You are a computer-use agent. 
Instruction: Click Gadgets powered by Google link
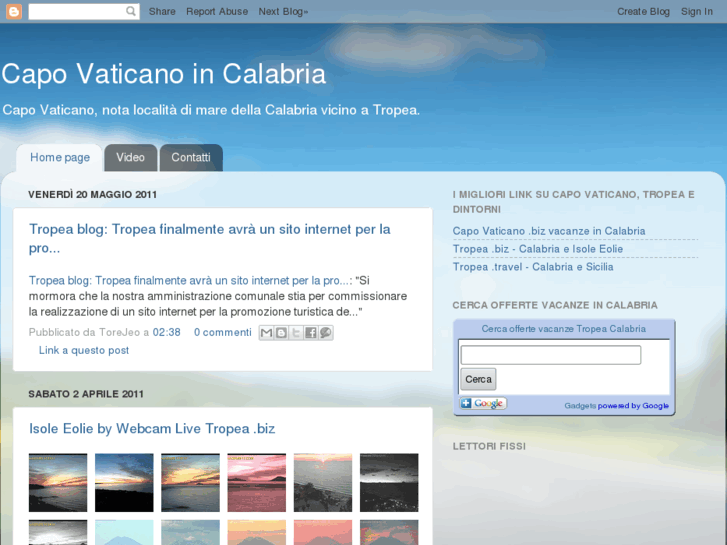616,406
